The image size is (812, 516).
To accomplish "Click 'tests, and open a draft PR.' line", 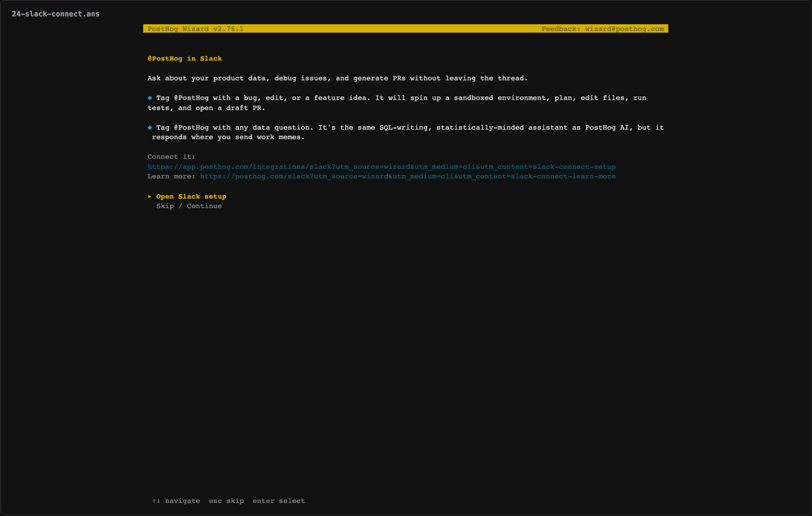I will click(x=206, y=108).
